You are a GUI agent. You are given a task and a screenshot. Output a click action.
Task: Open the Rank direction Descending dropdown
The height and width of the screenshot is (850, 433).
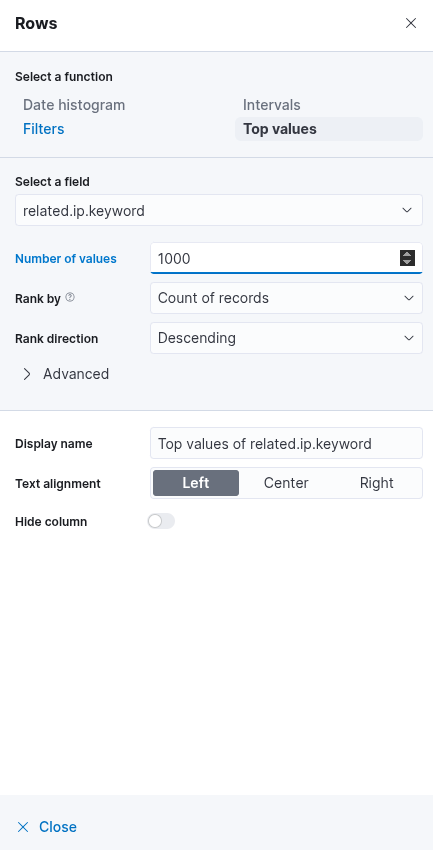pos(286,338)
